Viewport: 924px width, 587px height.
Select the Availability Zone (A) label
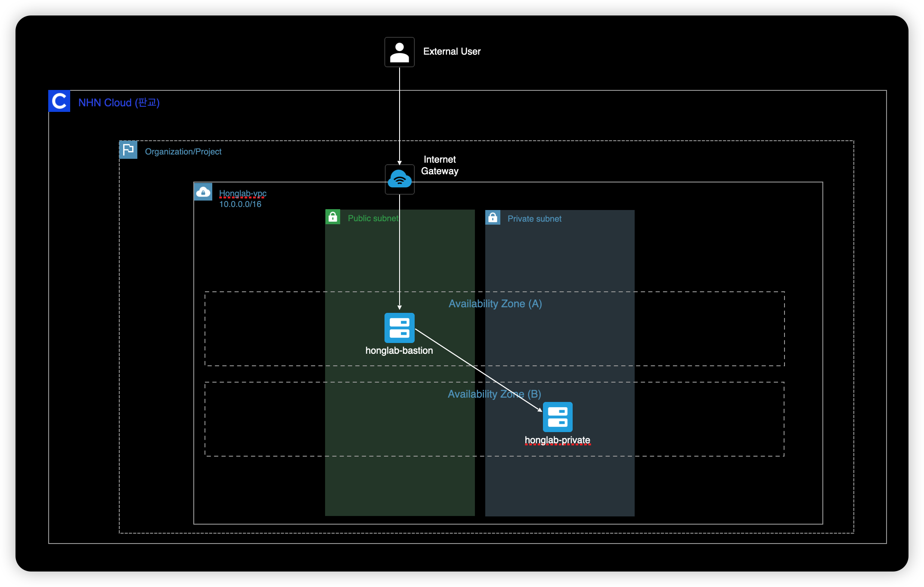point(495,303)
